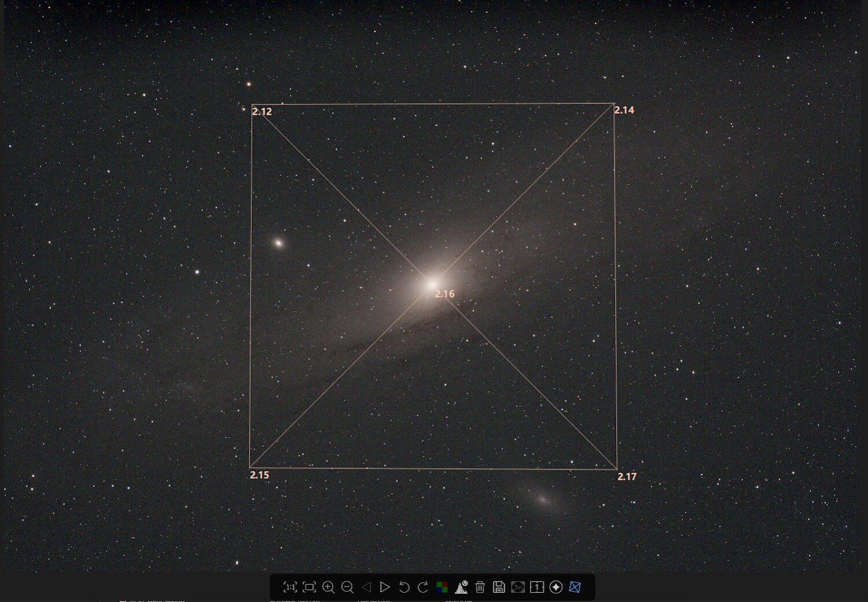Image resolution: width=868 pixels, height=602 pixels.
Task: Toggle the auto histogram stretch
Action: (x=461, y=587)
